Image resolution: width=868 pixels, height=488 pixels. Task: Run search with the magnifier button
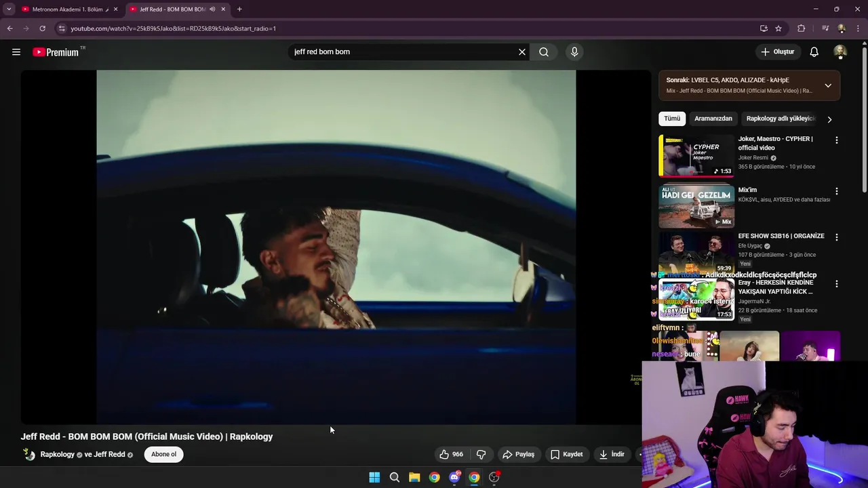pyautogui.click(x=544, y=52)
